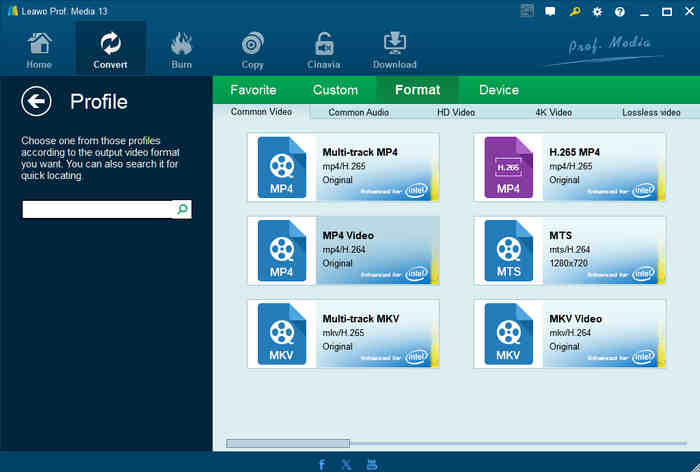The height and width of the screenshot is (472, 700).
Task: Open the Burn module
Action: tap(181, 51)
